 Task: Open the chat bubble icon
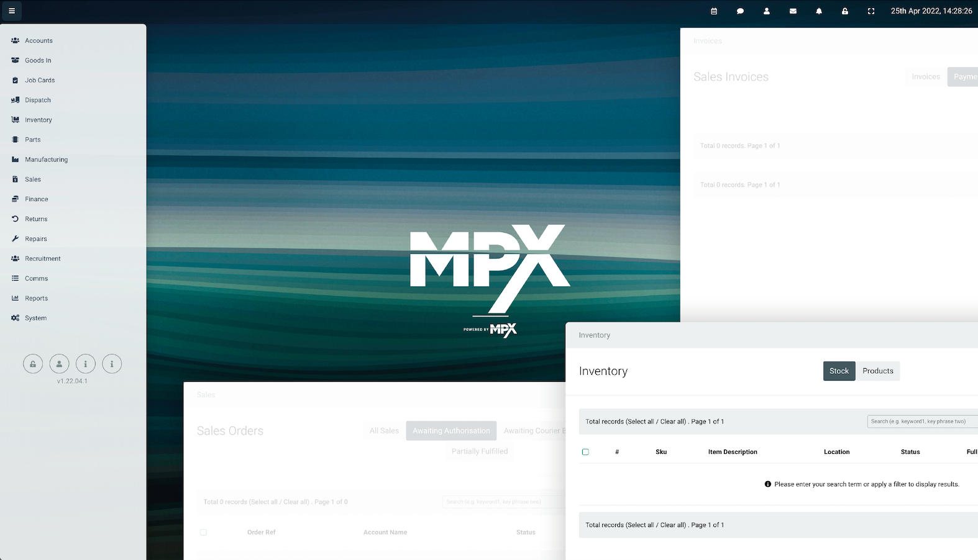click(x=740, y=11)
